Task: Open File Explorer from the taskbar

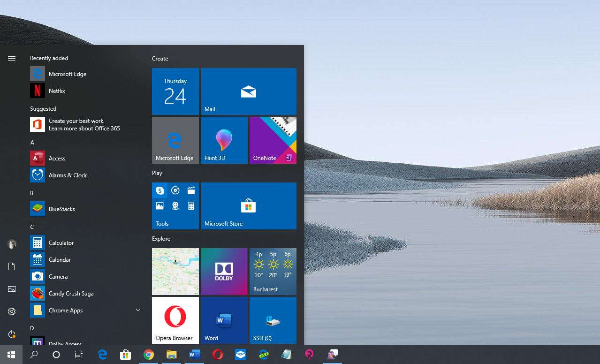Action: 171,355
